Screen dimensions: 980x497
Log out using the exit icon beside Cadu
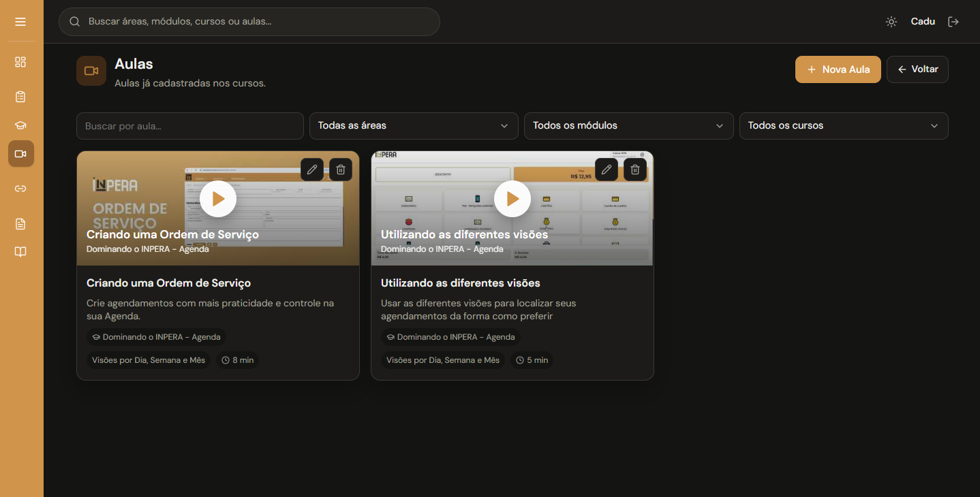[953, 22]
